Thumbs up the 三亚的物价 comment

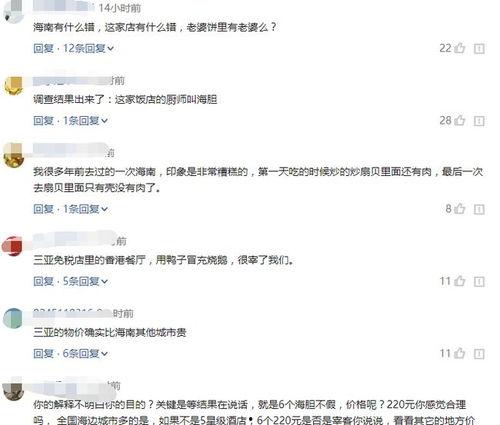tap(460, 353)
